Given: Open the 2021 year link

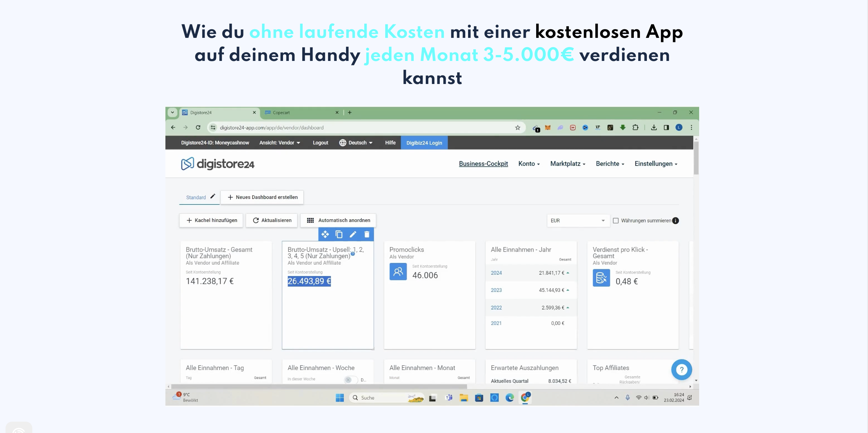Looking at the screenshot, I should [x=496, y=324].
